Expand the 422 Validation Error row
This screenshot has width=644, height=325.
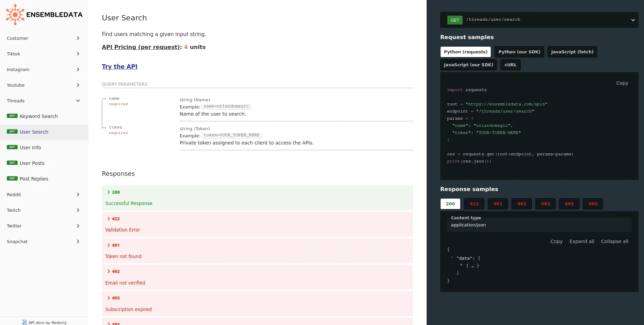point(257,224)
